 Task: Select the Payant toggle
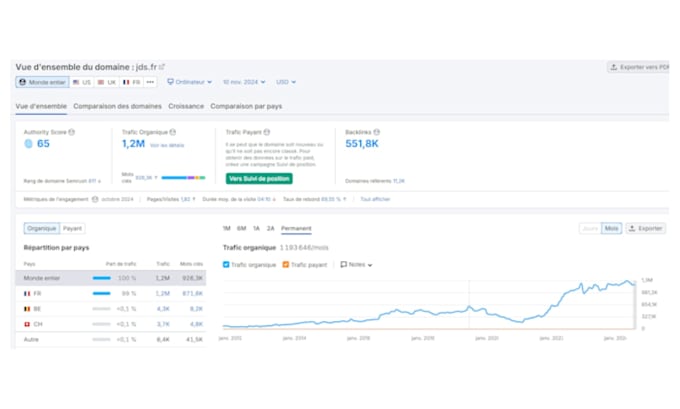[72, 229]
